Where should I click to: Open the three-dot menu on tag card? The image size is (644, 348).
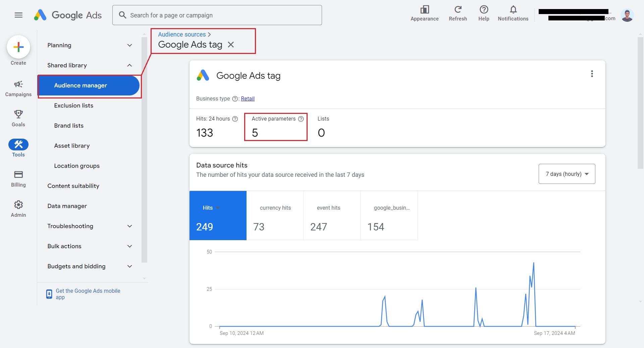[x=592, y=74]
